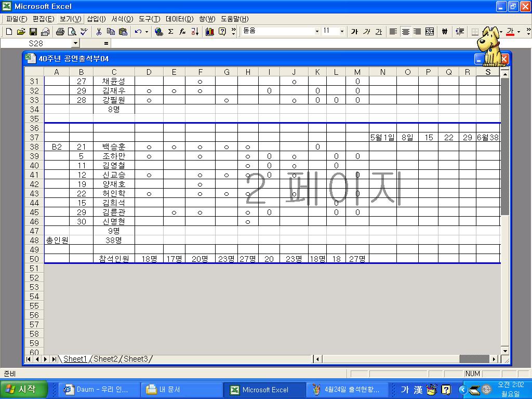
Task: Click the Save icon in toolbar
Action: tap(33, 32)
